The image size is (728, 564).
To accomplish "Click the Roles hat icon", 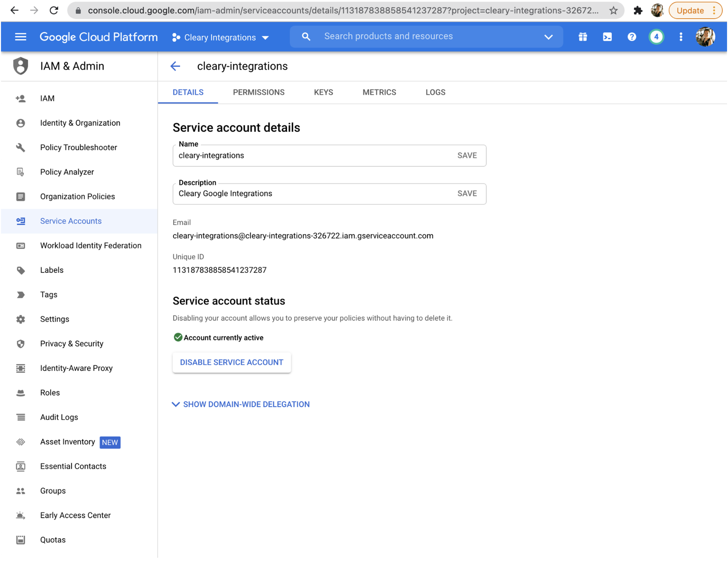I will [21, 393].
